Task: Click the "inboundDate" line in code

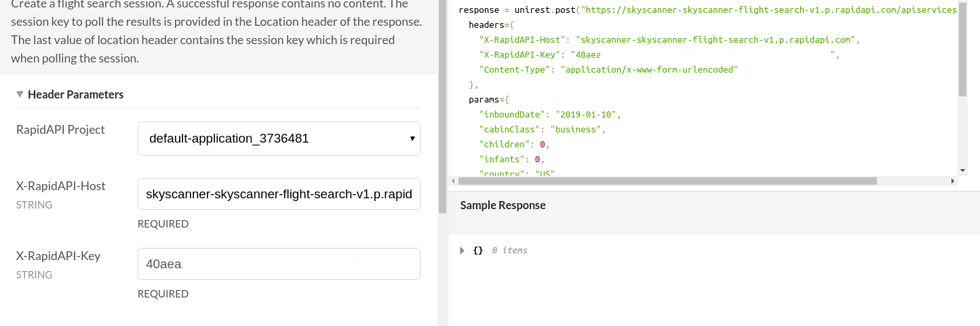Action: pos(550,114)
